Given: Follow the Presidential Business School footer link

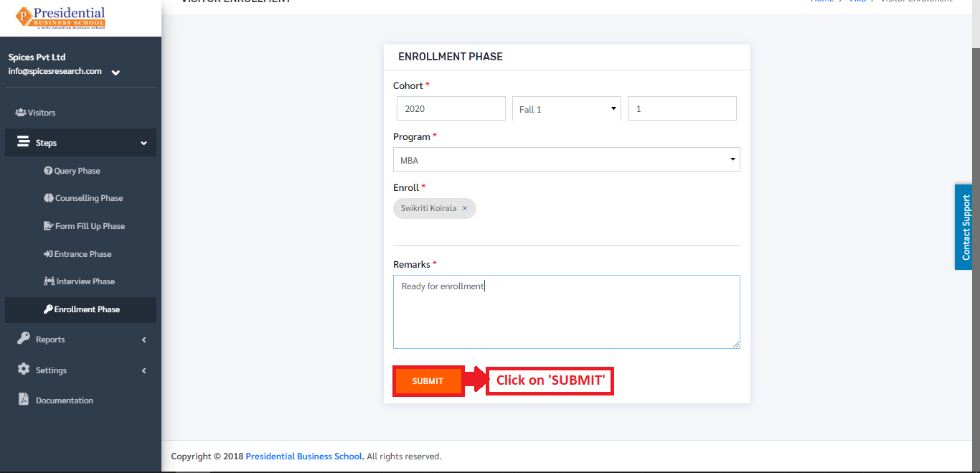Looking at the screenshot, I should click(305, 456).
